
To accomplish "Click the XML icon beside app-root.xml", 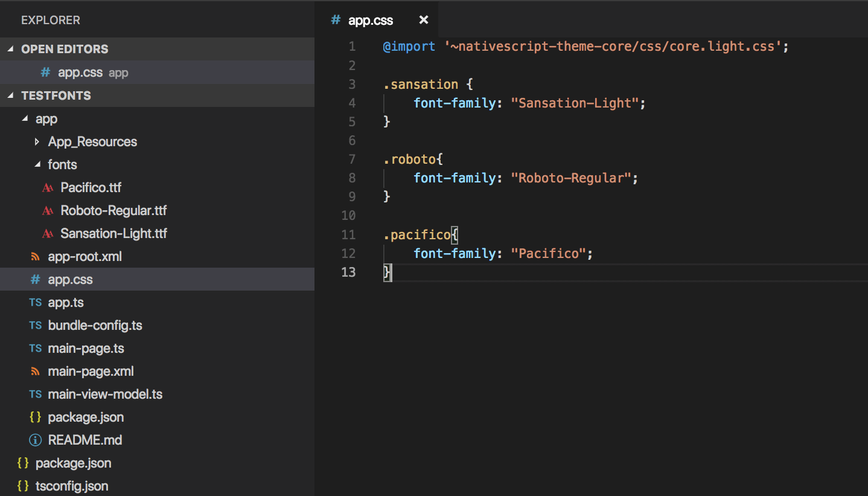I will click(x=35, y=256).
